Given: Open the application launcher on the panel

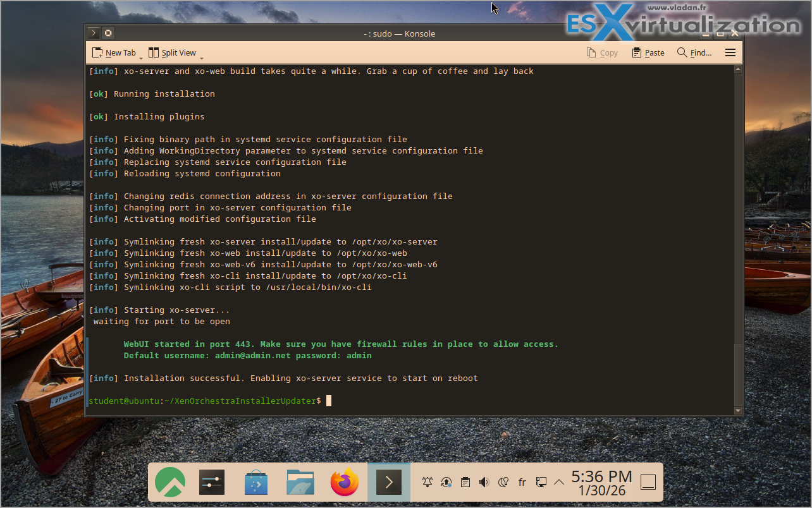Looking at the screenshot, I should click(170, 483).
